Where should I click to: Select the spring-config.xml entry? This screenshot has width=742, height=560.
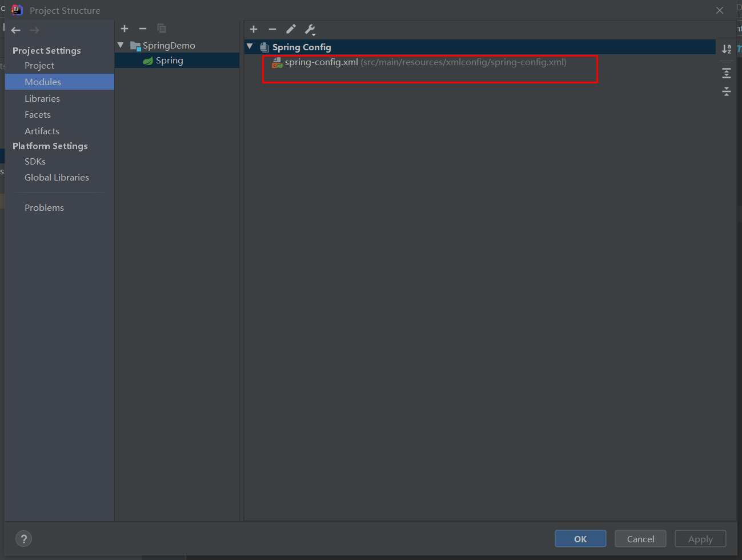click(426, 62)
